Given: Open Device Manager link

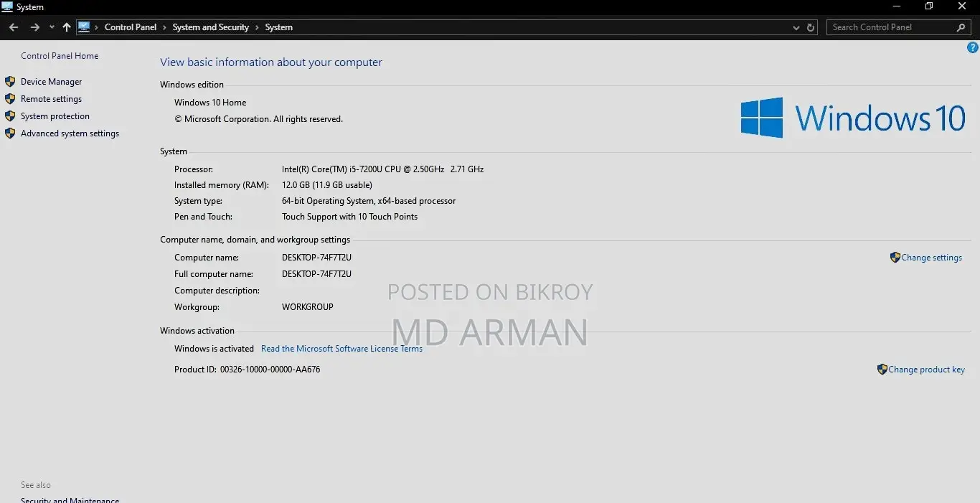Looking at the screenshot, I should click(52, 82).
